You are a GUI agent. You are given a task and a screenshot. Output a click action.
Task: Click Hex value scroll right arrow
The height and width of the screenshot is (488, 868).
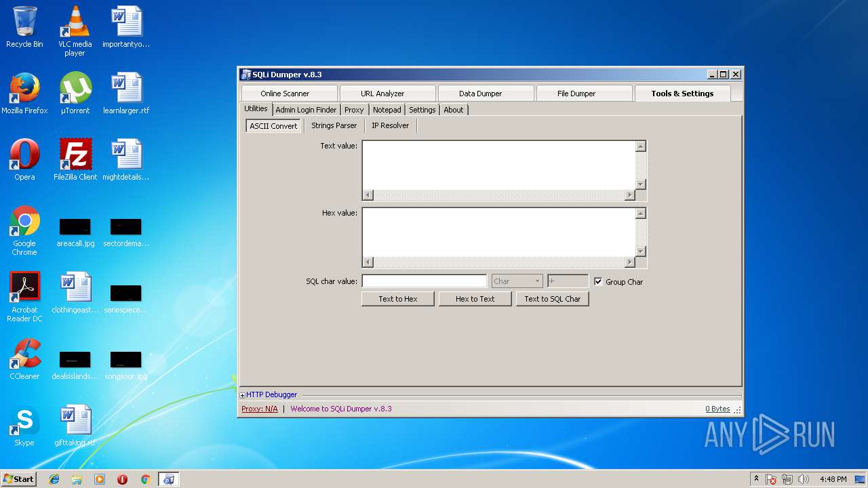[630, 262]
